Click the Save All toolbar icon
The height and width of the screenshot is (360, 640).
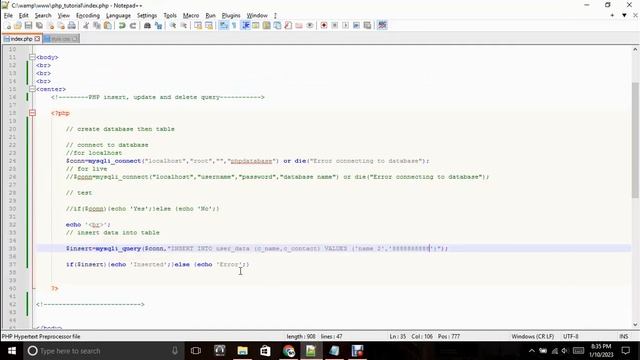point(39,26)
